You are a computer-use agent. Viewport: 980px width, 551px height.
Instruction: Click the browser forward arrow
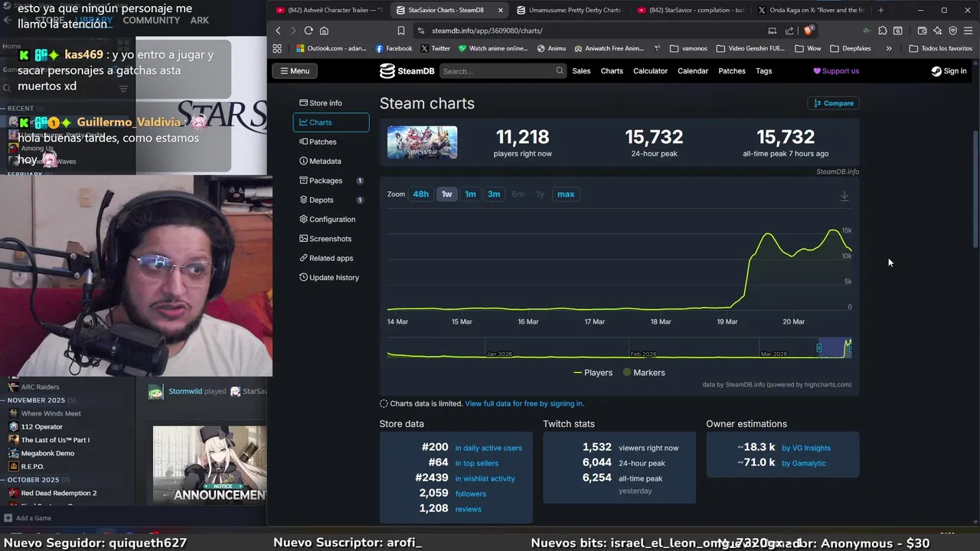pyautogui.click(x=292, y=31)
